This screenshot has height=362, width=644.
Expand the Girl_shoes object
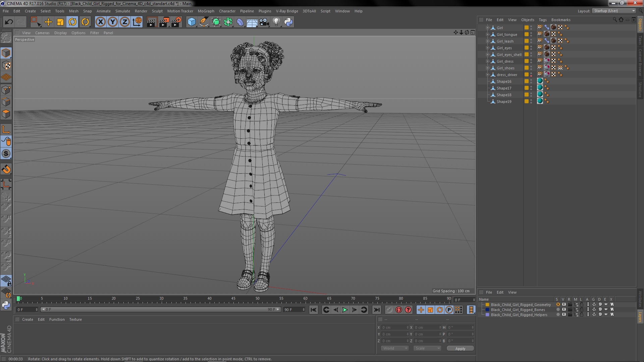tap(488, 68)
